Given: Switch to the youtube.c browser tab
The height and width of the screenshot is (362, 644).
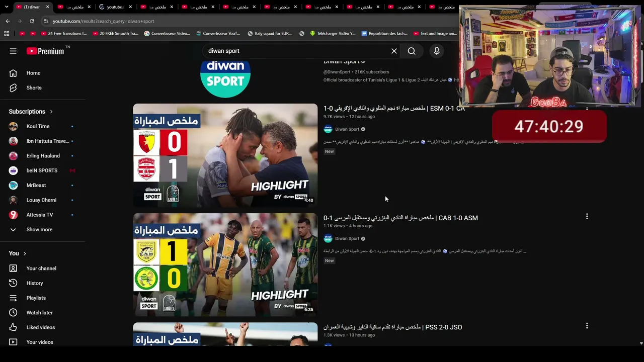Looking at the screenshot, I should pyautogui.click(x=115, y=7).
